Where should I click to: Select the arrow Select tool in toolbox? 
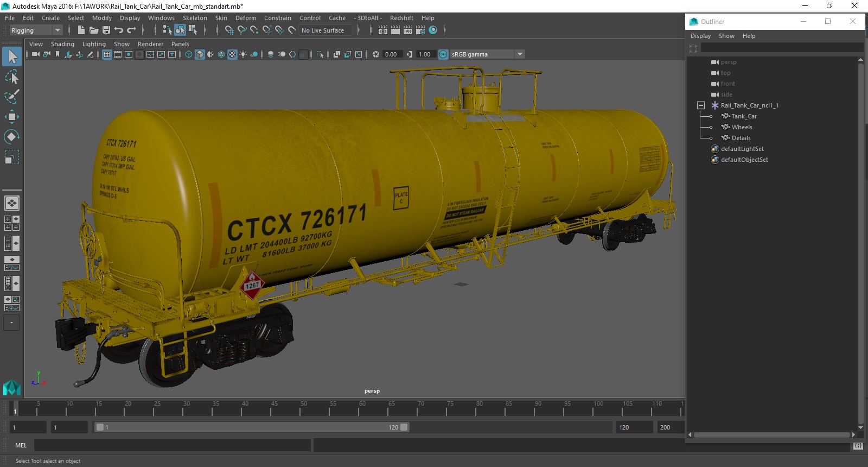(12, 56)
